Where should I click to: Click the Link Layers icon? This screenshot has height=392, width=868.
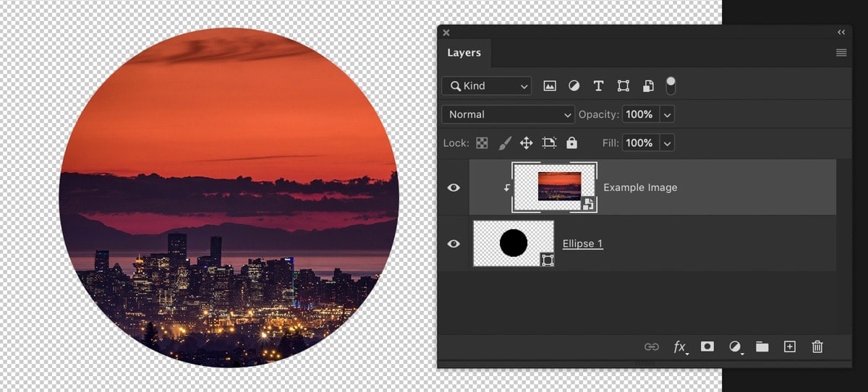tap(652, 347)
